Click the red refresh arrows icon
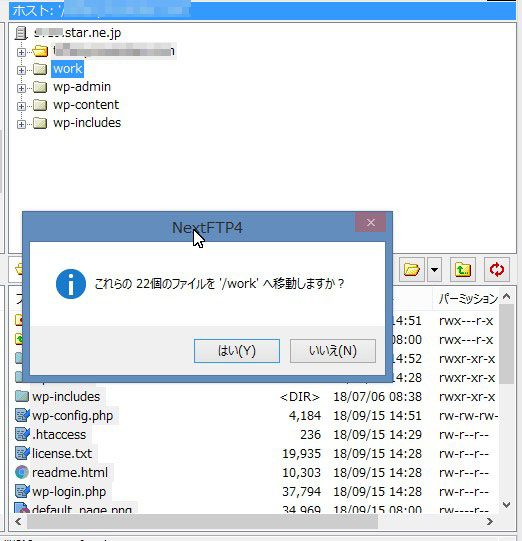 tap(496, 269)
